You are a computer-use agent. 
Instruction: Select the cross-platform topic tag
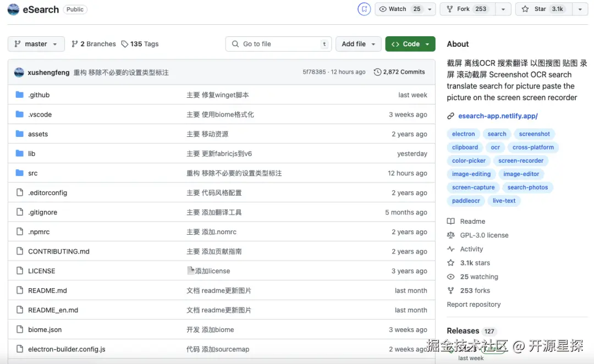533,147
